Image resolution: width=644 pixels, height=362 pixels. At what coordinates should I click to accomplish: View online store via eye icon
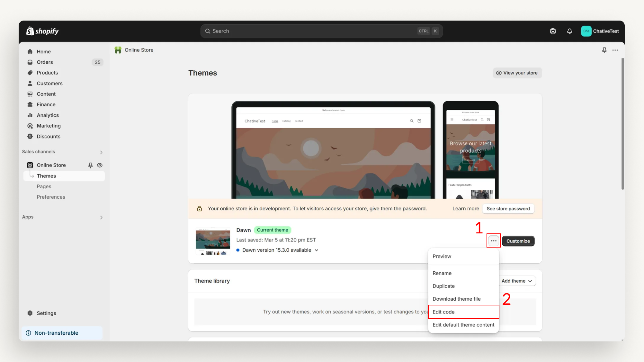(100, 165)
